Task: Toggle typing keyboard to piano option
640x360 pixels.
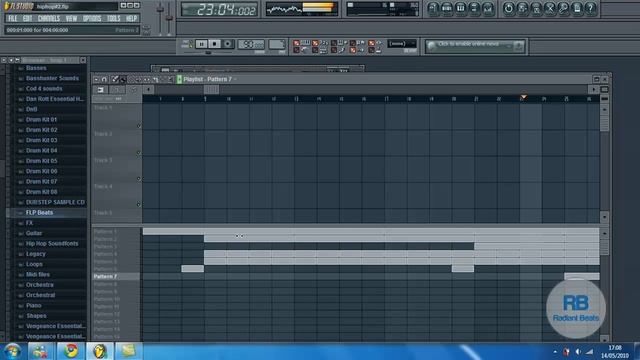Action: (296, 43)
